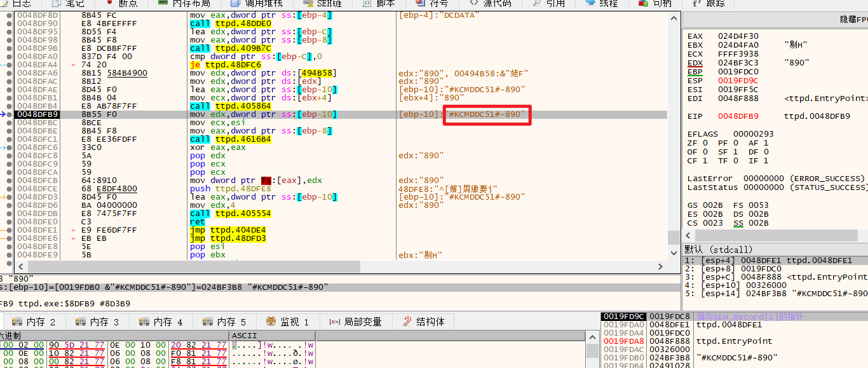
Task: Select the call ttpd.405864 instruction
Action: coord(230,106)
